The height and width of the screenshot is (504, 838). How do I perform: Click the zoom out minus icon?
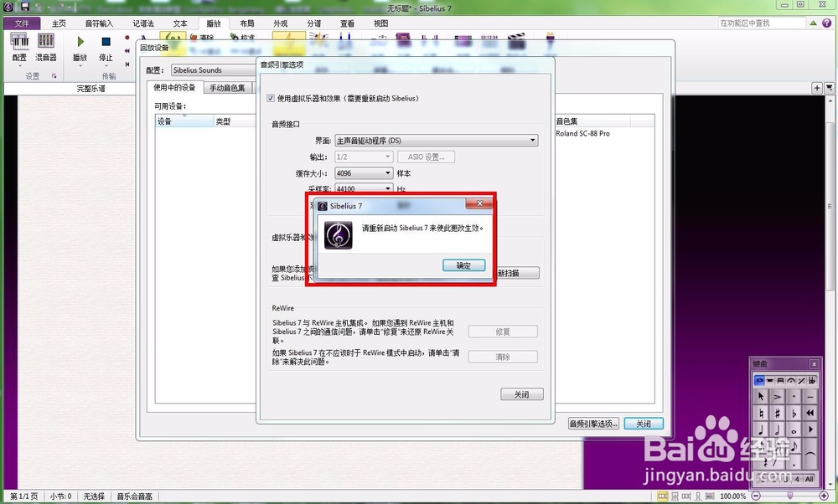point(756,496)
